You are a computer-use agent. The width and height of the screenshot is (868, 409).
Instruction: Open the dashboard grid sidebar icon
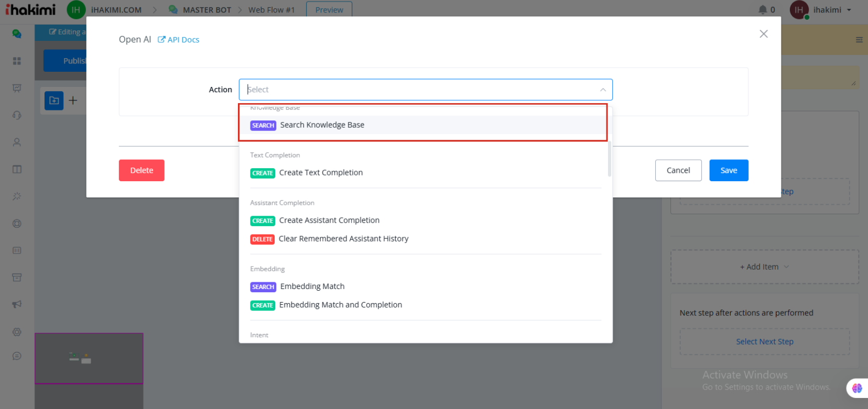pos(17,61)
